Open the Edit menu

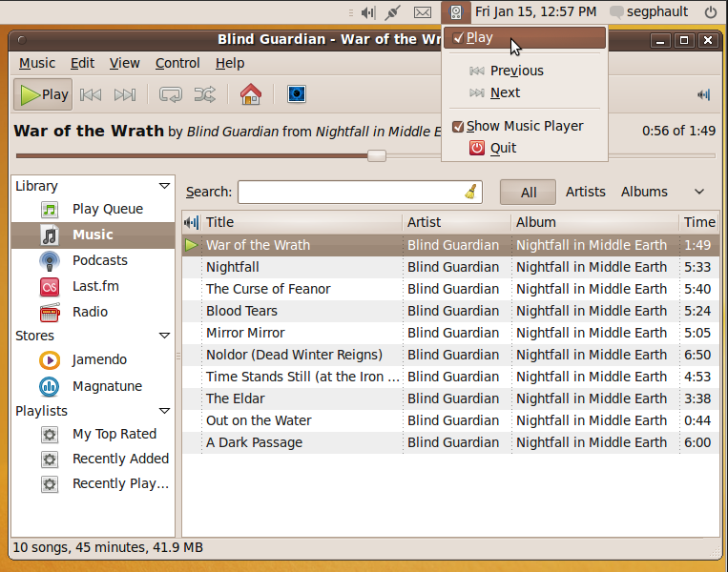(x=82, y=63)
